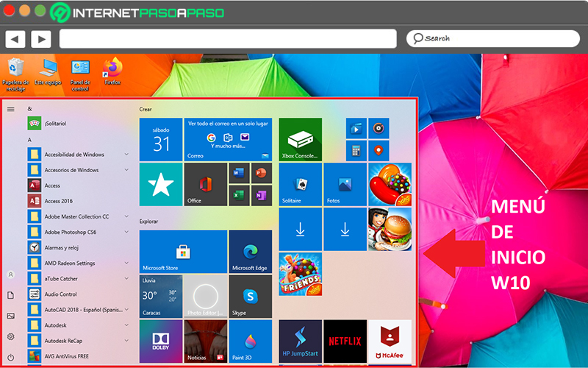
Task: Open the Paint 3D tile
Action: point(251,342)
